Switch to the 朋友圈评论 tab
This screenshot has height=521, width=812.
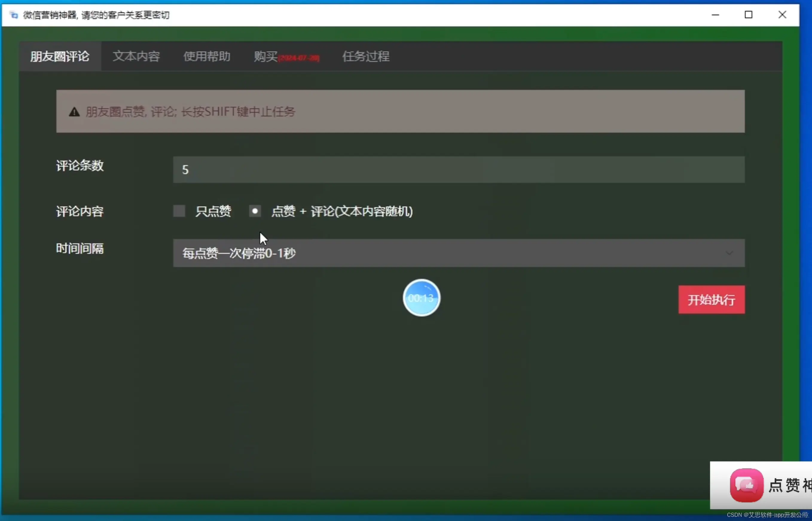[x=60, y=56]
